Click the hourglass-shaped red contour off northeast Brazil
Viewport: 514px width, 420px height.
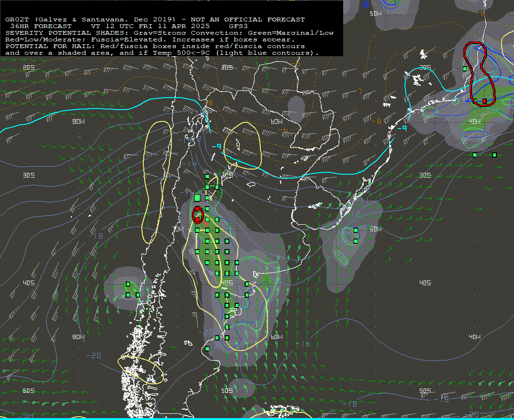click(x=479, y=74)
